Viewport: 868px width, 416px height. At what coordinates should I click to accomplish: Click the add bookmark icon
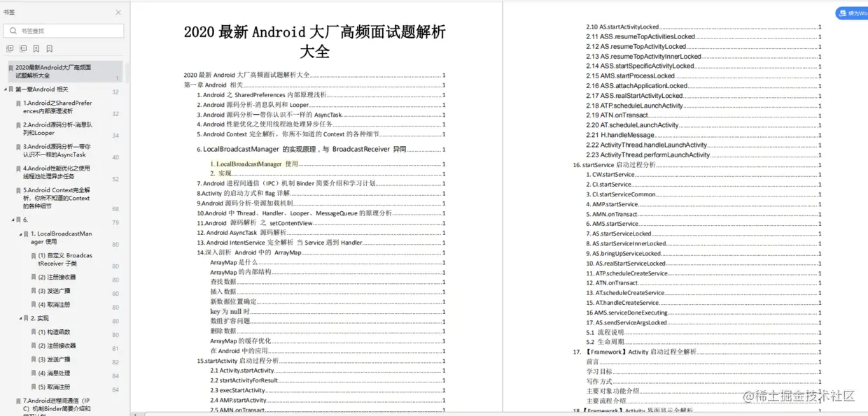pos(36,49)
